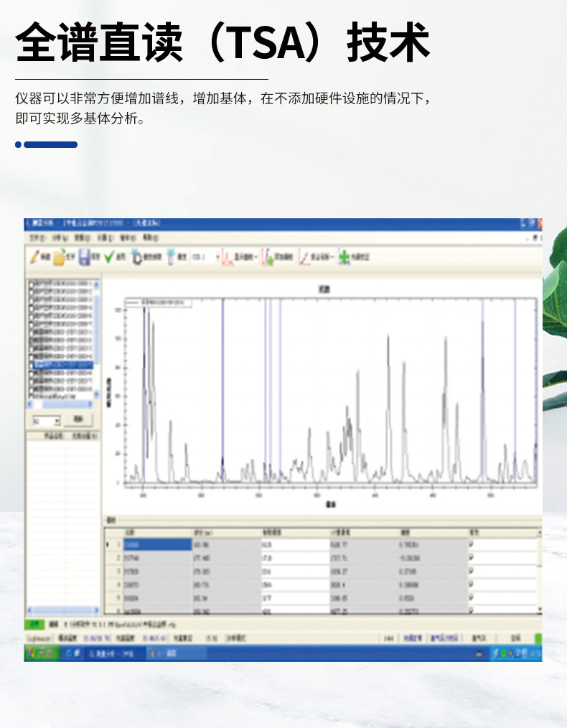Click the green cross calibration toolbar icon
The width and height of the screenshot is (567, 728).
tap(344, 257)
